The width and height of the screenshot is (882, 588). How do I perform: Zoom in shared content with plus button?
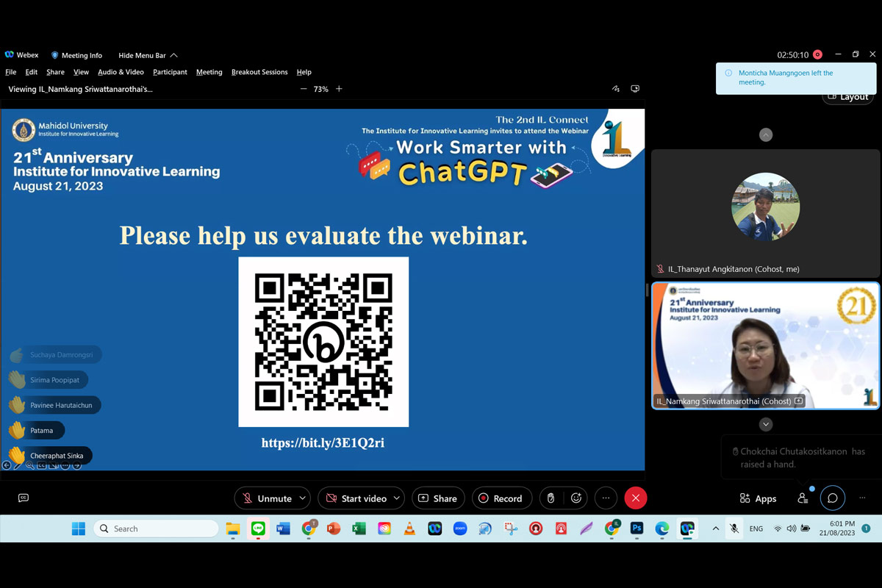[339, 89]
